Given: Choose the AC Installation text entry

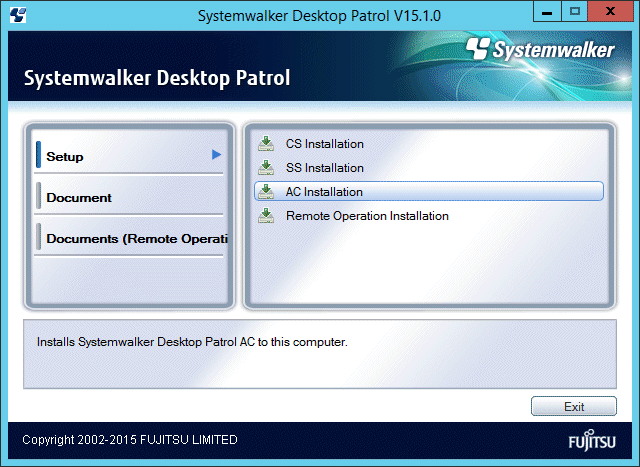Looking at the screenshot, I should coord(324,192).
